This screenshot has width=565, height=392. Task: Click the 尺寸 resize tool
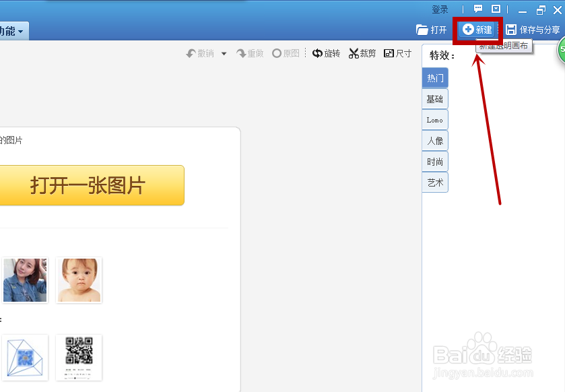click(398, 53)
